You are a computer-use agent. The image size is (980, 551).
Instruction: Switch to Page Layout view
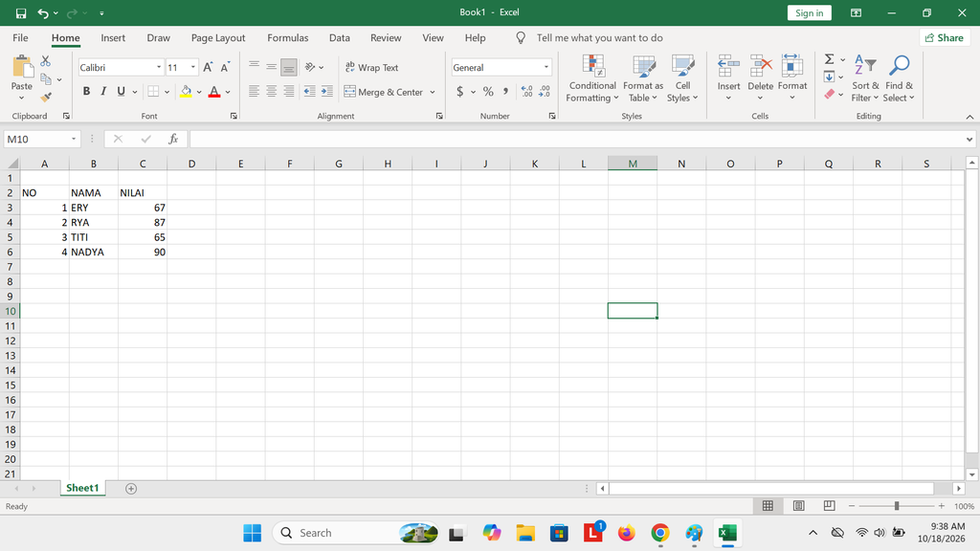click(x=798, y=506)
